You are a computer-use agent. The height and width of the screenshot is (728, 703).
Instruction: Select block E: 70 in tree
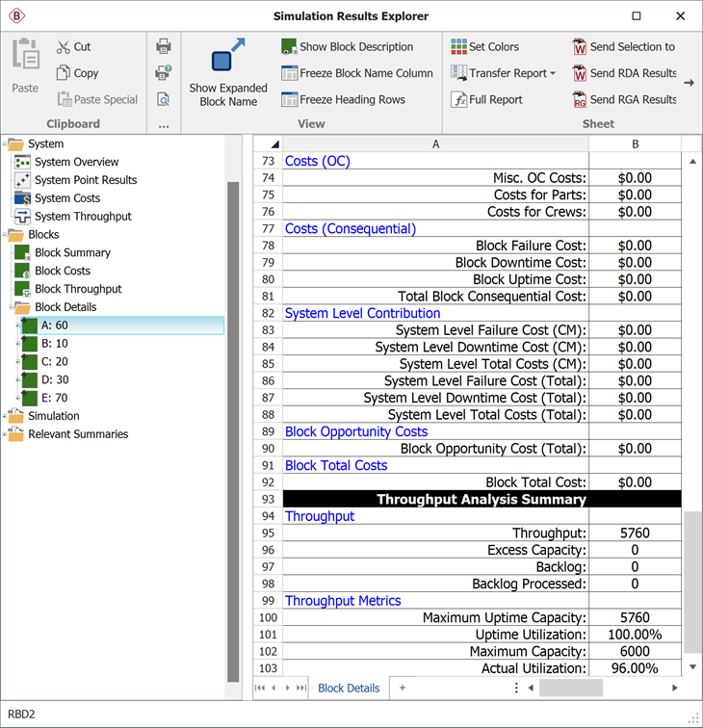pyautogui.click(x=54, y=398)
